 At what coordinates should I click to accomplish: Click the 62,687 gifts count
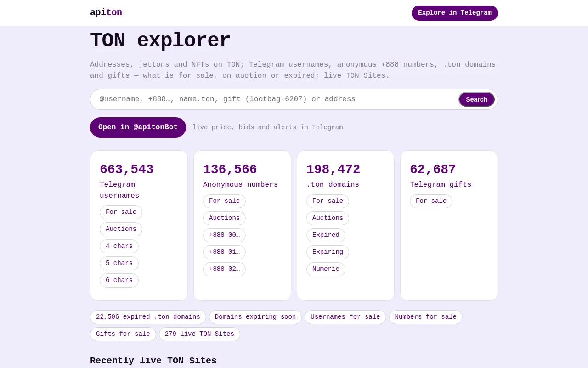(x=433, y=169)
